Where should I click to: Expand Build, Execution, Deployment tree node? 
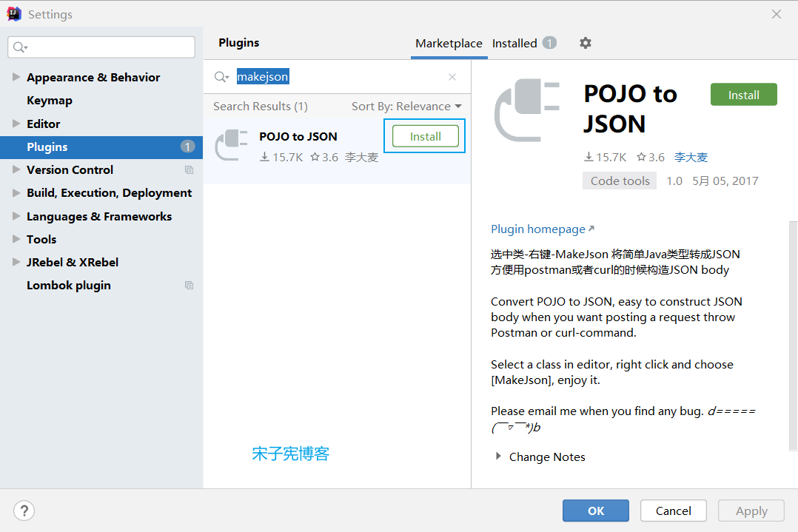pyautogui.click(x=16, y=193)
